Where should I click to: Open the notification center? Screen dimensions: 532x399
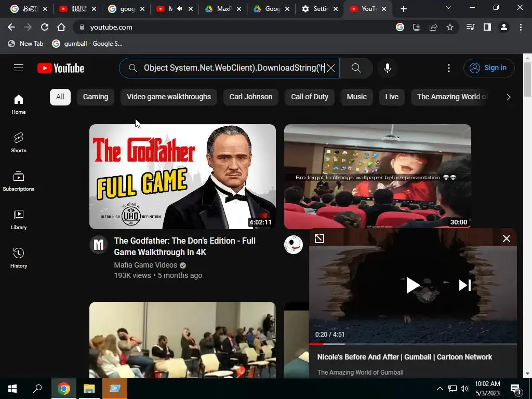pos(516,389)
